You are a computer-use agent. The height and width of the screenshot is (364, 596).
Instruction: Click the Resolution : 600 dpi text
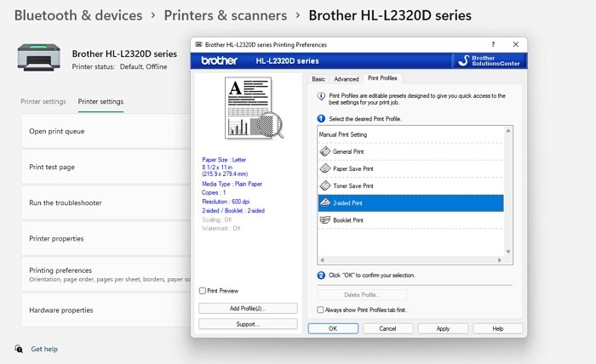click(x=226, y=202)
